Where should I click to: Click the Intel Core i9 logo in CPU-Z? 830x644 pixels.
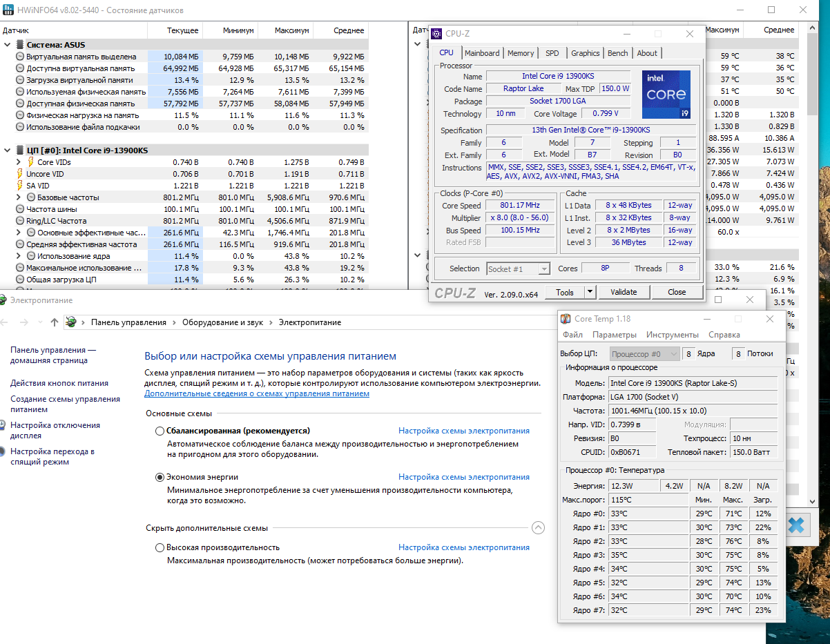666,95
